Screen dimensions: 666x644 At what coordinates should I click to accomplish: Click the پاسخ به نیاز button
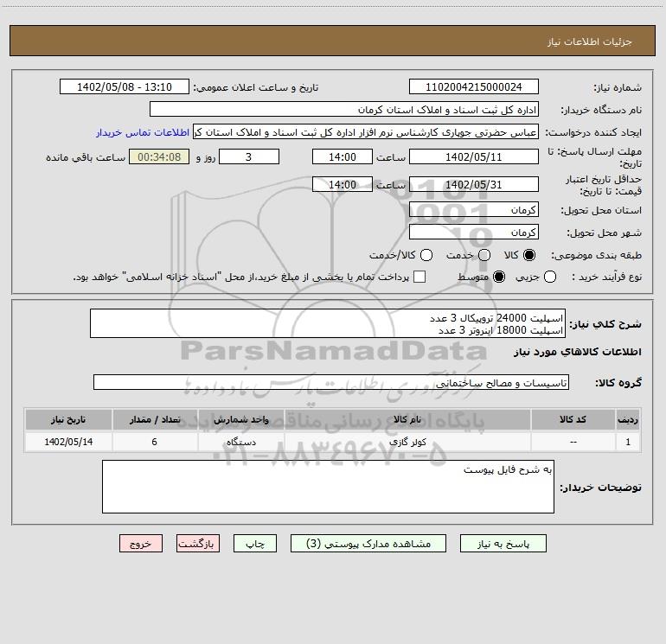click(x=503, y=544)
